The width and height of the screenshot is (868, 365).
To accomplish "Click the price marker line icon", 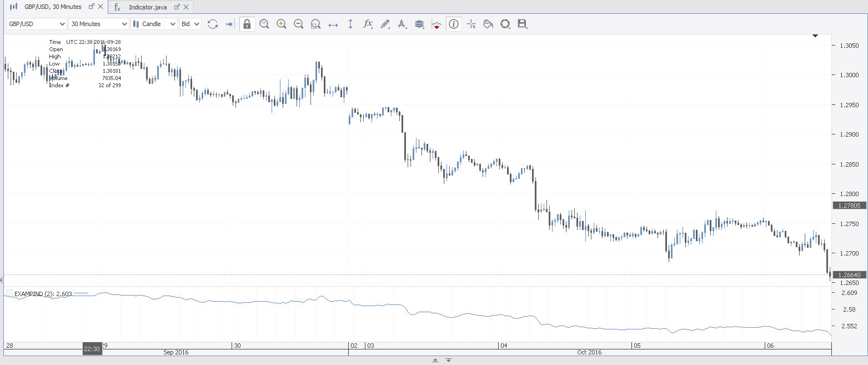I will [436, 24].
